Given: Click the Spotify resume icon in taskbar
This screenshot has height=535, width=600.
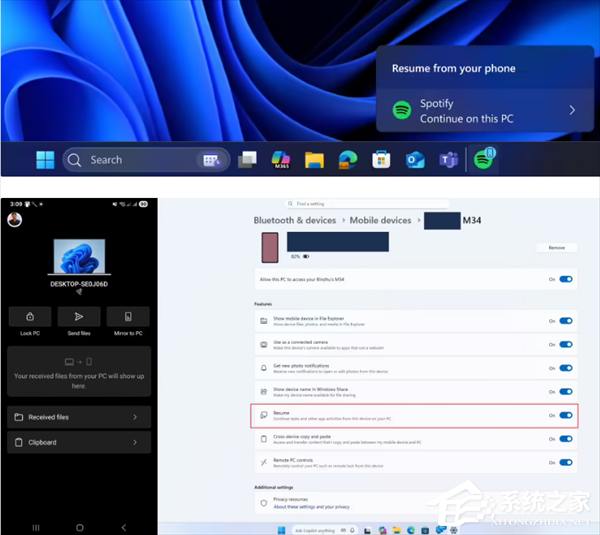Looking at the screenshot, I should (x=484, y=158).
